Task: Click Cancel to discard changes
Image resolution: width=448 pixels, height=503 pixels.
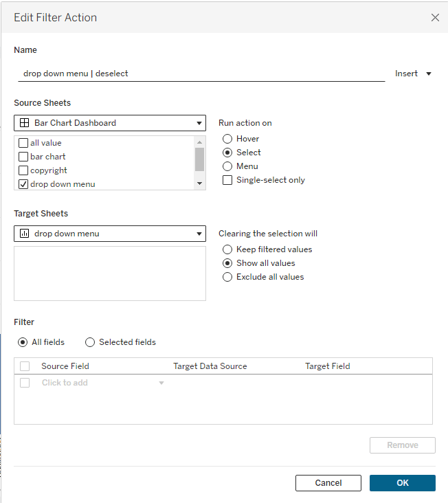Action: [328, 483]
